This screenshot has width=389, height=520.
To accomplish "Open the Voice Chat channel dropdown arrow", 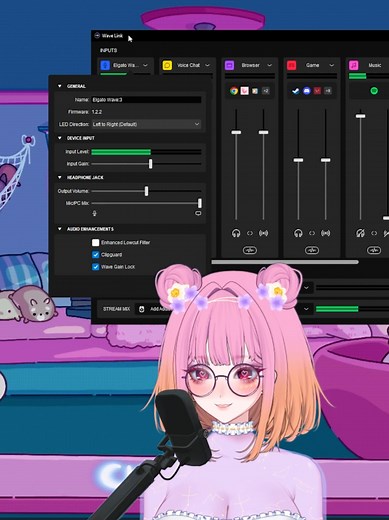I will coord(207,65).
